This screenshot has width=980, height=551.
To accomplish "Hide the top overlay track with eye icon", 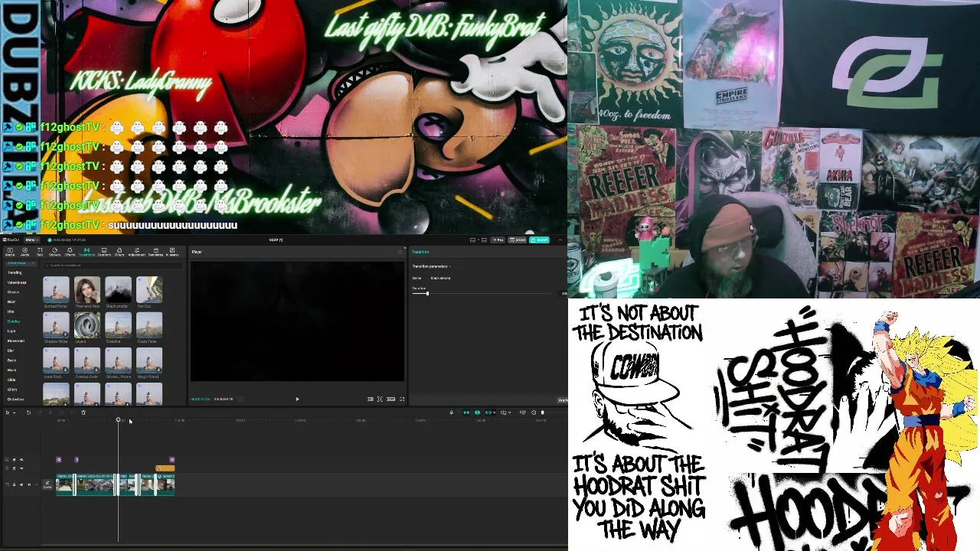I will click(21, 459).
